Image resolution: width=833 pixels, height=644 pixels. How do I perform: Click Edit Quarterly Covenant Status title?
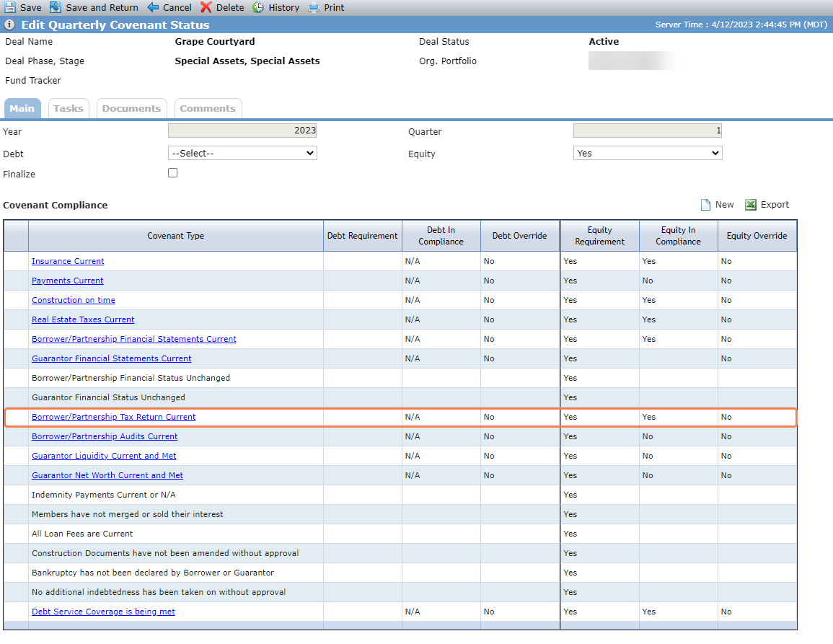[115, 25]
